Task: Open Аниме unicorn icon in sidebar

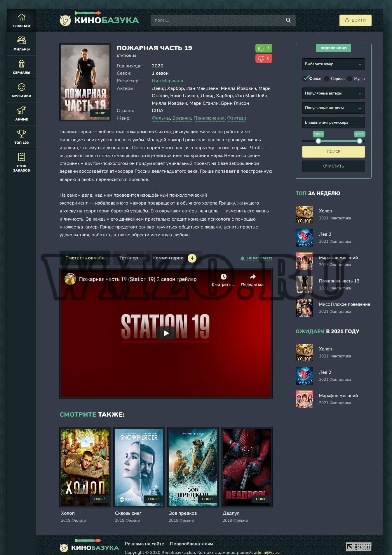Action: (22, 110)
